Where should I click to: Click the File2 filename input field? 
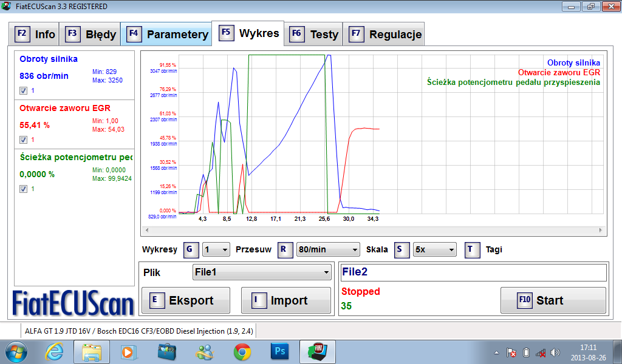[473, 272]
